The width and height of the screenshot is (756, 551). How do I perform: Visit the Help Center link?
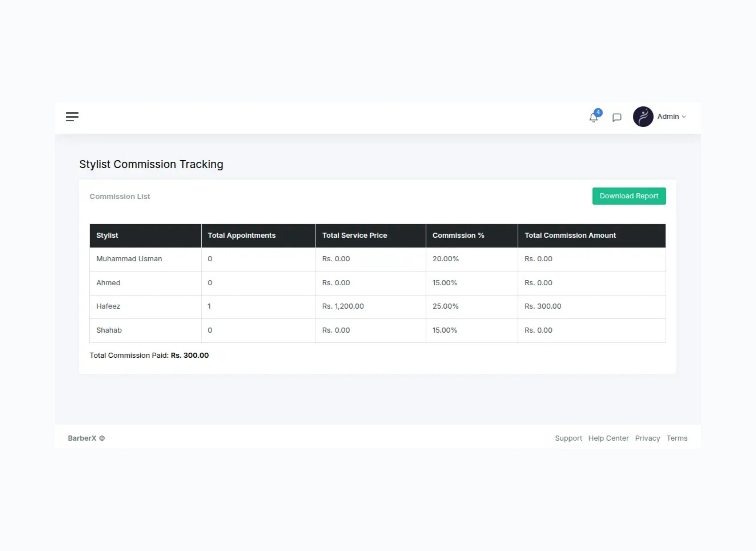pos(608,438)
